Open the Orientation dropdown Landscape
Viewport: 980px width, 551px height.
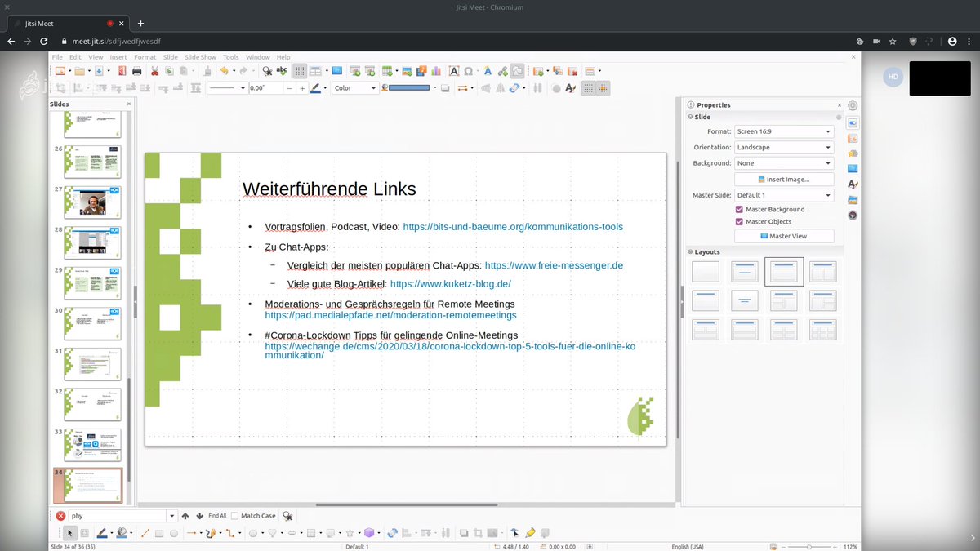coord(783,148)
